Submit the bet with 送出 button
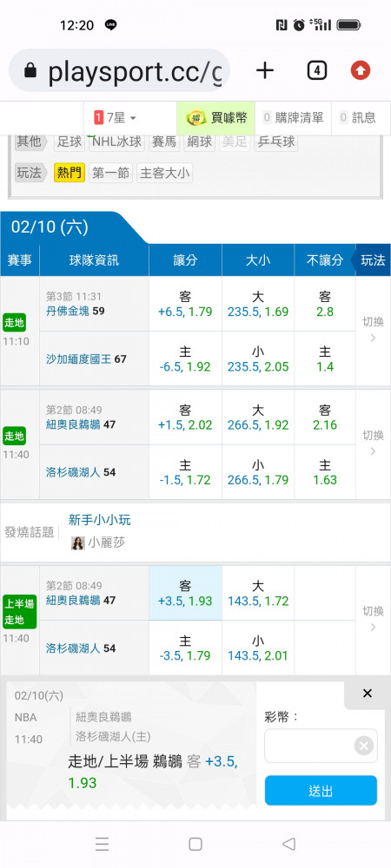The width and height of the screenshot is (391, 868). pyautogui.click(x=321, y=791)
